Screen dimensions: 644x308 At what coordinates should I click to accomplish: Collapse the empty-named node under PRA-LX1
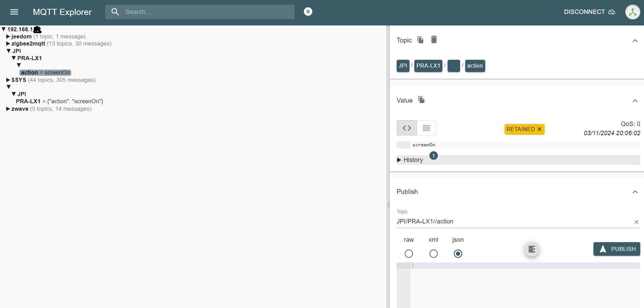click(19, 65)
